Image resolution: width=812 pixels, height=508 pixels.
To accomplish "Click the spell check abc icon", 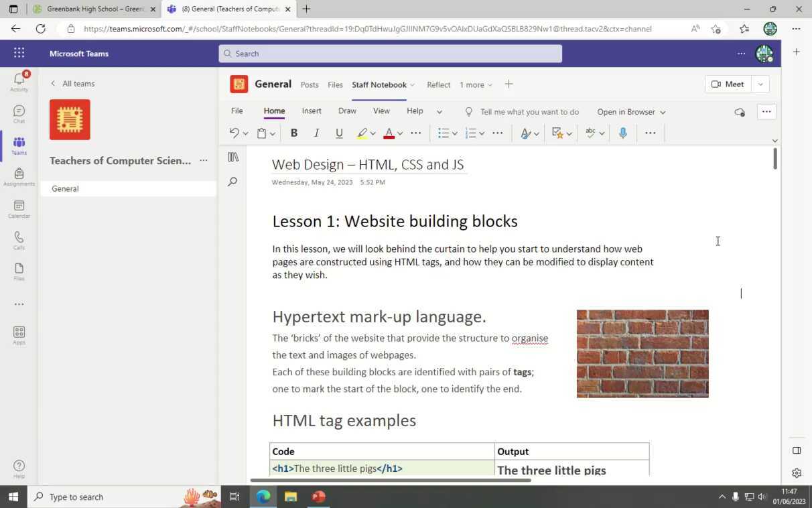I will pos(590,133).
